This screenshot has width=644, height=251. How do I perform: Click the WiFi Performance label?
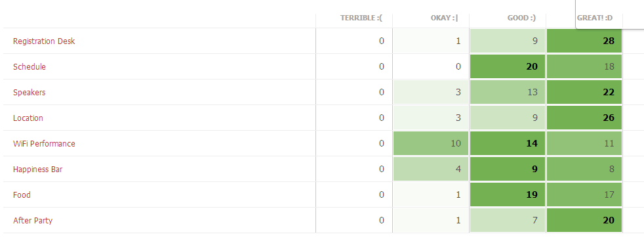[44, 144]
